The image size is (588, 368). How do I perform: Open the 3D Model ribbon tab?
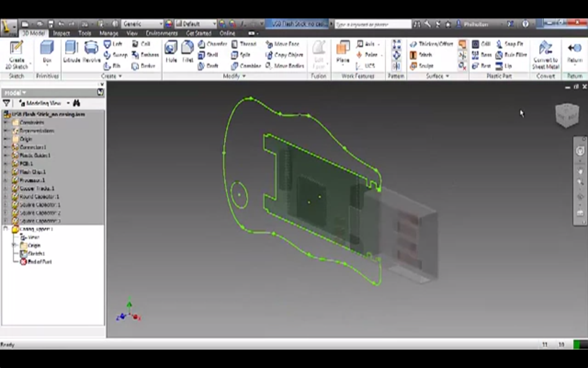(33, 33)
